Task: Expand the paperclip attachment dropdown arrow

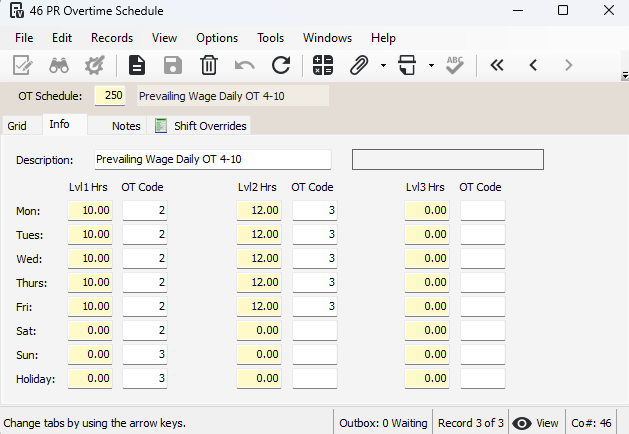Action: coord(383,65)
